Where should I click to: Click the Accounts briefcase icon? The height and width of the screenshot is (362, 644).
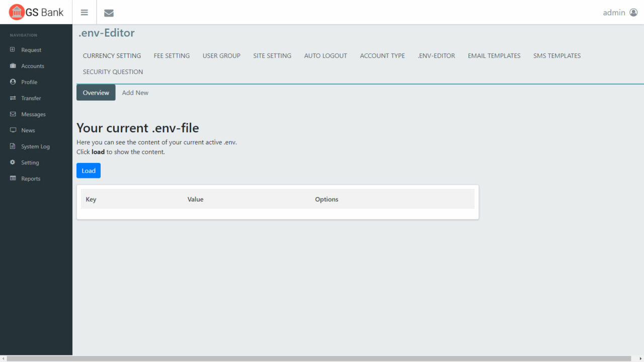coord(13,66)
